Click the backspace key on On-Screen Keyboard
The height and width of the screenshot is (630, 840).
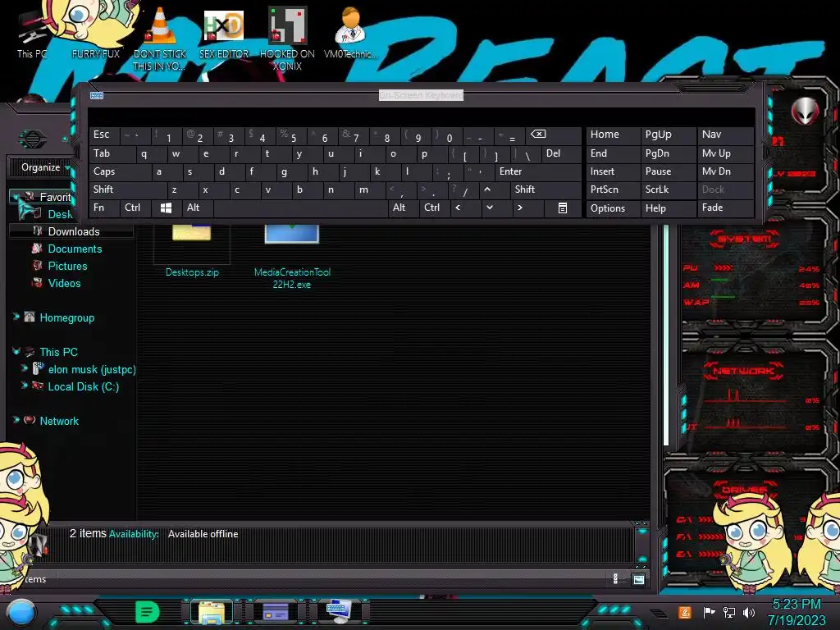[554, 135]
